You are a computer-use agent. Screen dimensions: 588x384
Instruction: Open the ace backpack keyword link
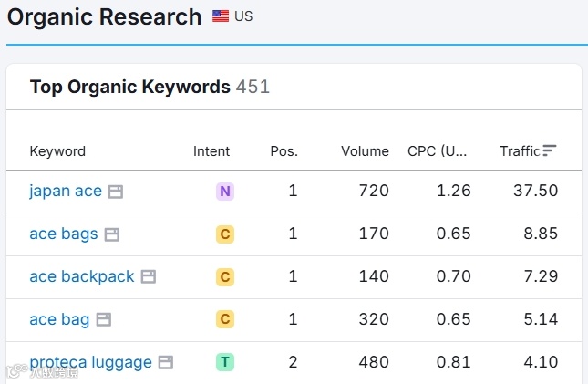click(x=82, y=277)
